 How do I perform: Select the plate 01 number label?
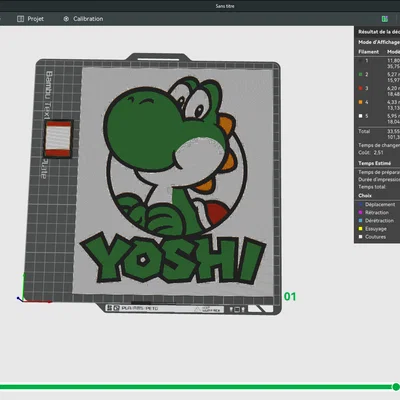tap(290, 296)
